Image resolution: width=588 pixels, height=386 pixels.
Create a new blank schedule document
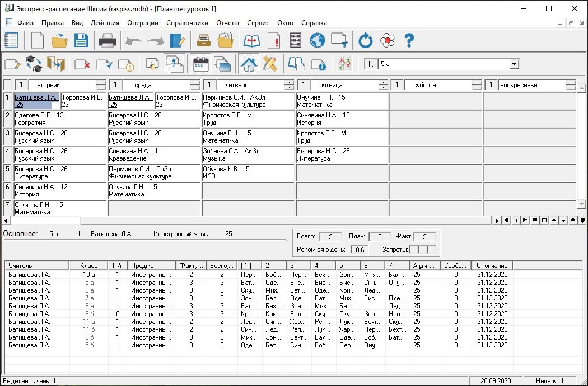tap(38, 40)
